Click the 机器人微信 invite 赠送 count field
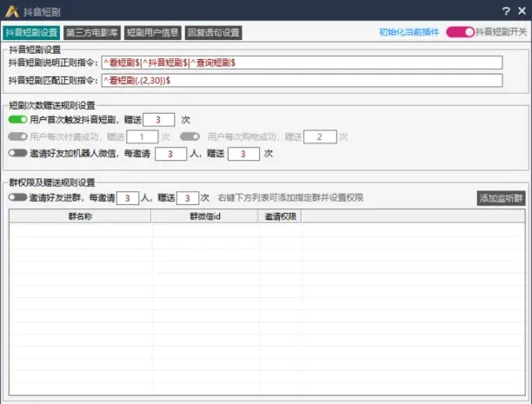The width and height of the screenshot is (532, 404). point(243,154)
